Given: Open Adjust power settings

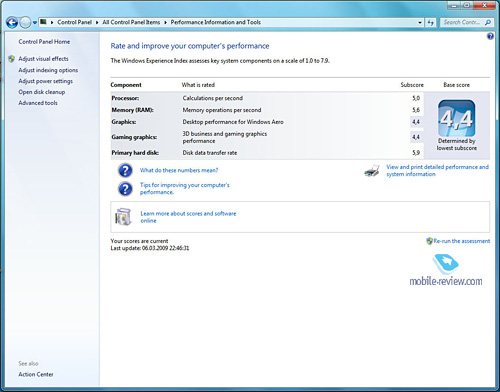Looking at the screenshot, I should coord(45,81).
